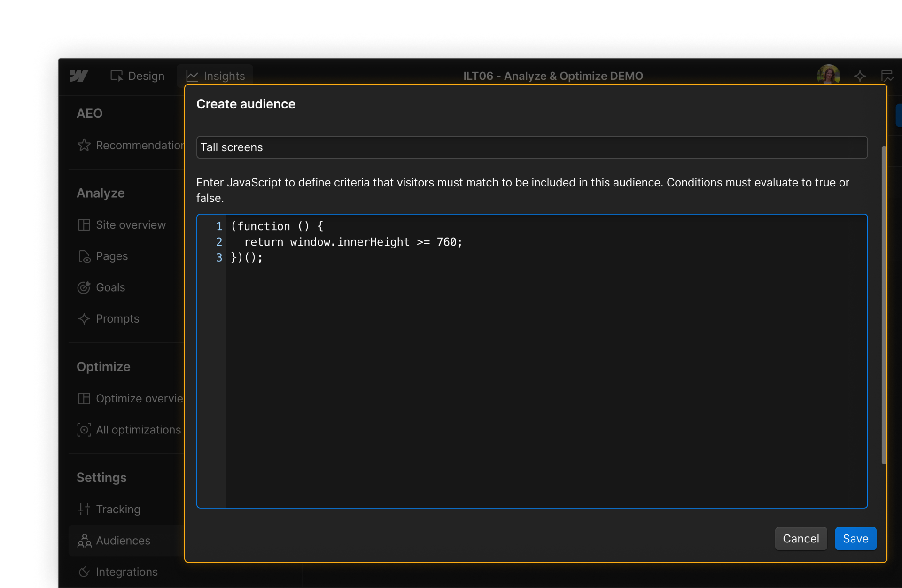Click the user avatar in top bar
This screenshot has height=588, width=902.
(x=828, y=75)
